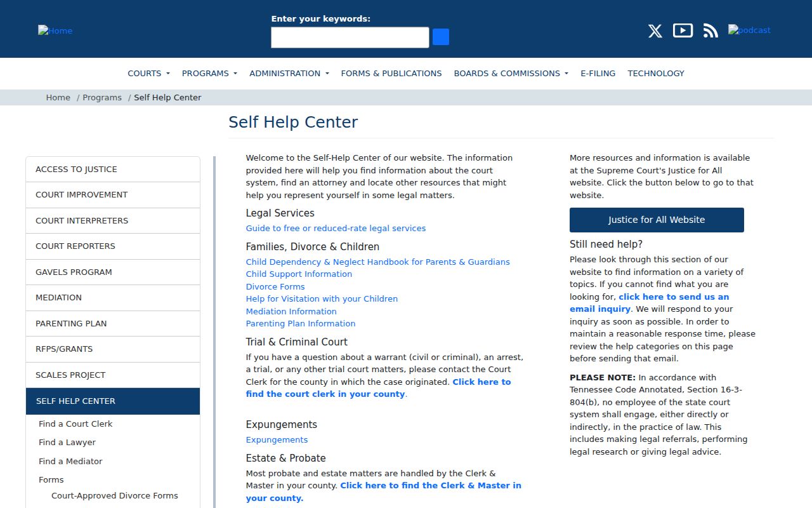Image resolution: width=812 pixels, height=508 pixels.
Task: Expand the Programs dropdown menu
Action: (x=209, y=74)
